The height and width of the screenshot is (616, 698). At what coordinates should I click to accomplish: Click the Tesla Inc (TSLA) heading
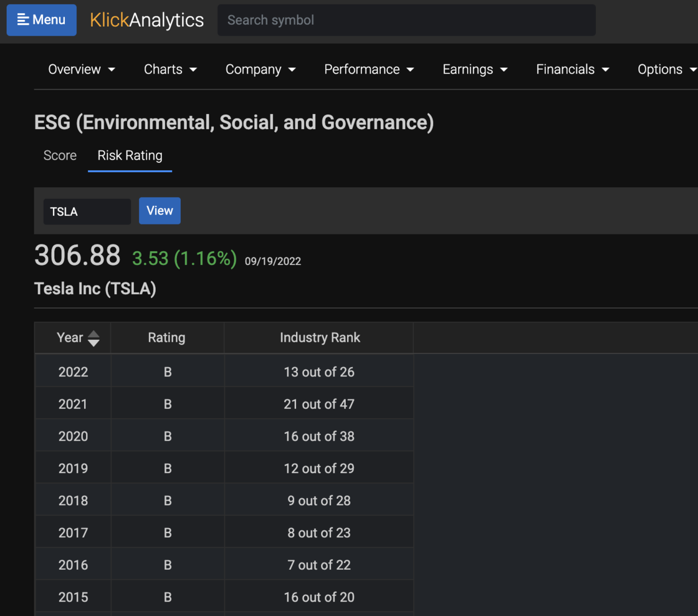pos(95,289)
